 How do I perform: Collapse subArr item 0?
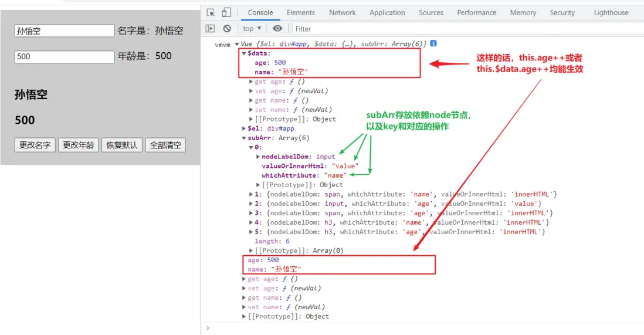251,148
